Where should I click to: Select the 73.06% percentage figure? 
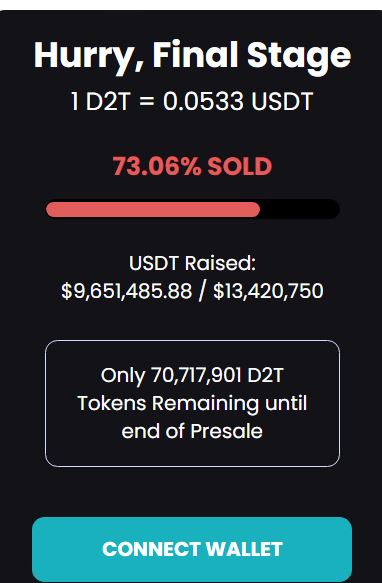(x=157, y=166)
